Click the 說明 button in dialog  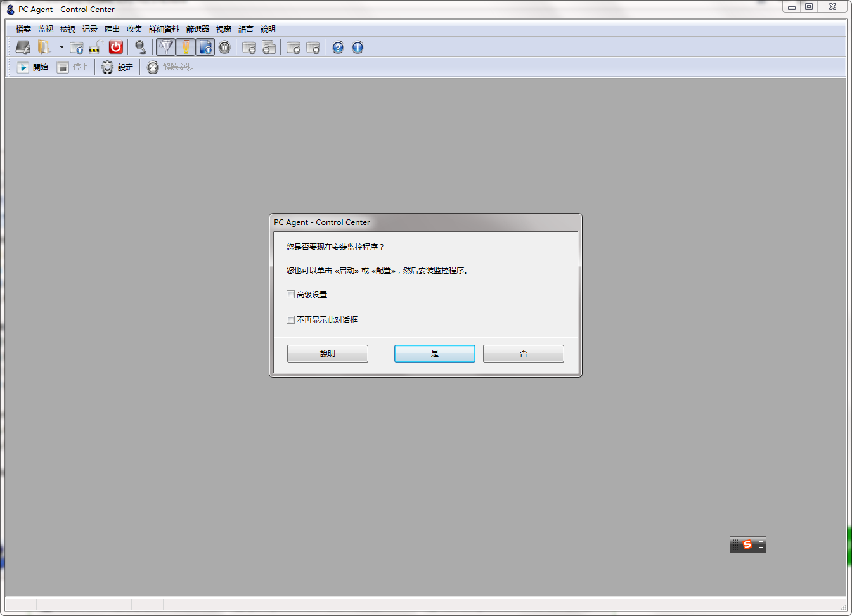pyautogui.click(x=327, y=354)
